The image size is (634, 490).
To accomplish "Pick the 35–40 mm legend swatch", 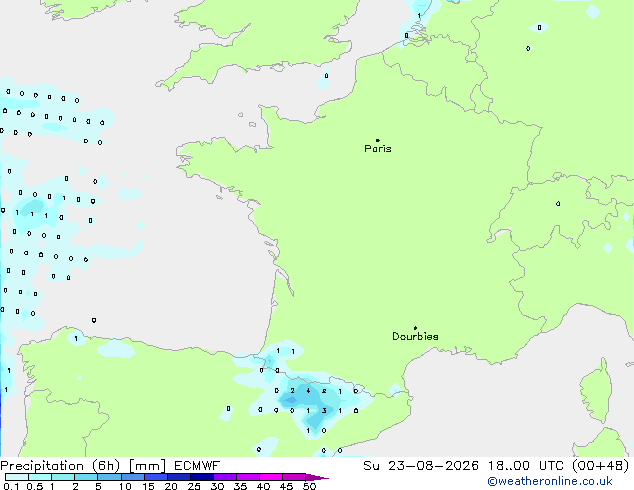I will click(248, 477).
